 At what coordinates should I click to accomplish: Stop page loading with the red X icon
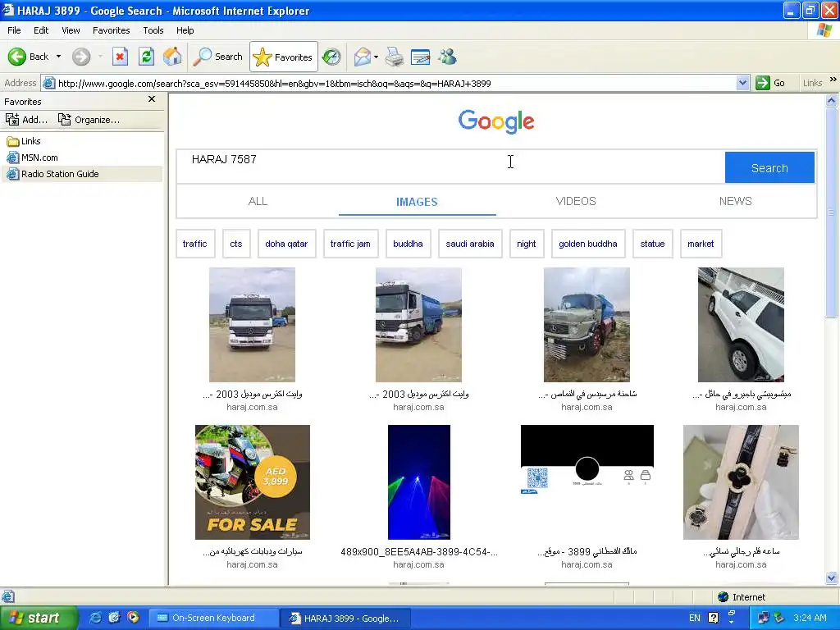pos(120,57)
